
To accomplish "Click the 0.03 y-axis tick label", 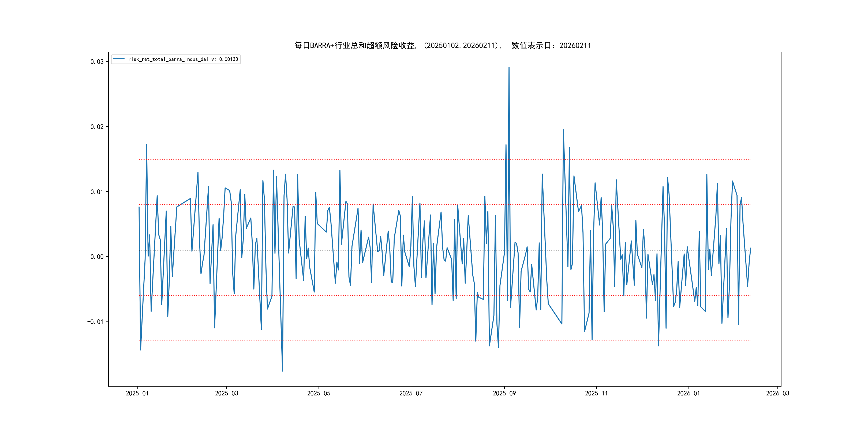I will [x=97, y=62].
